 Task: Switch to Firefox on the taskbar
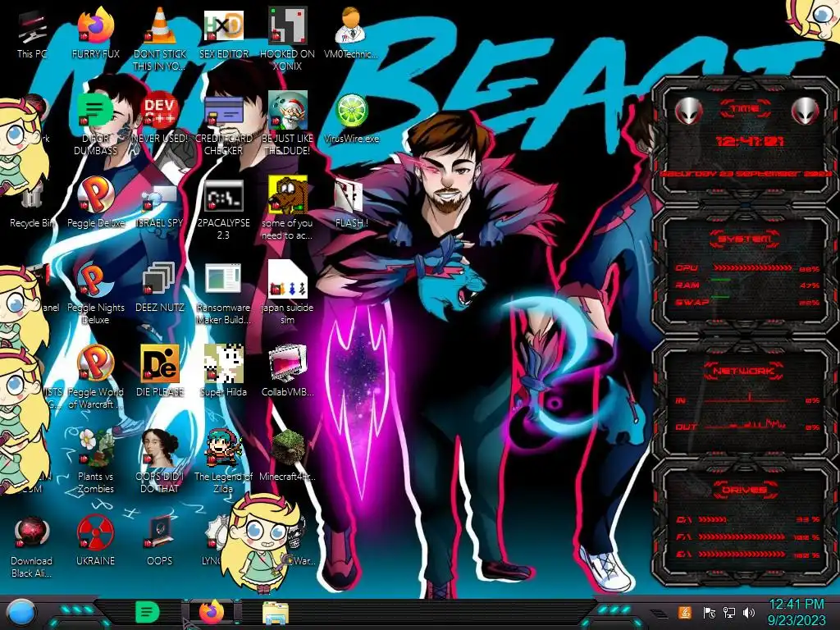[212, 612]
